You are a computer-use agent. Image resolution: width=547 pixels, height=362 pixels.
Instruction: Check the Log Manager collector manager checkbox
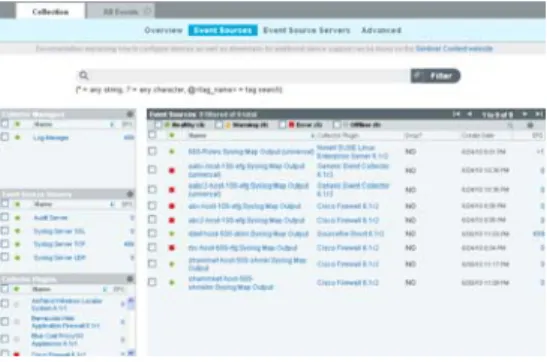click(5, 137)
